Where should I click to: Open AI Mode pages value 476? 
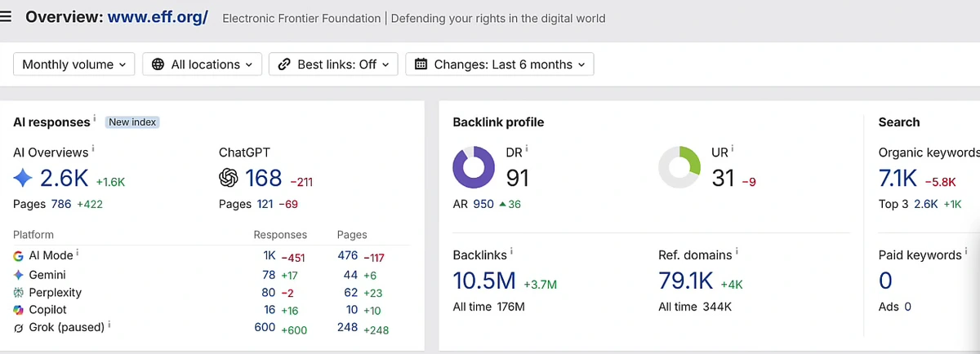pos(348,256)
